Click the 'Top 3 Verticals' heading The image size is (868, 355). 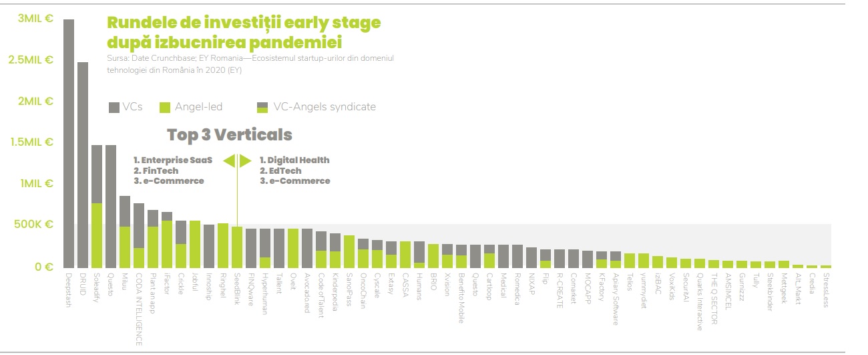(x=230, y=134)
